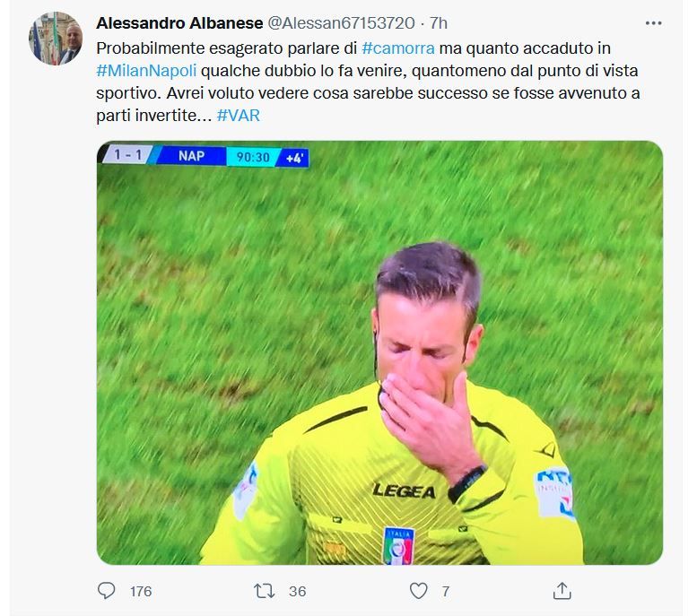Open the 7h timestamp link
This screenshot has height=616, width=697.
click(439, 23)
